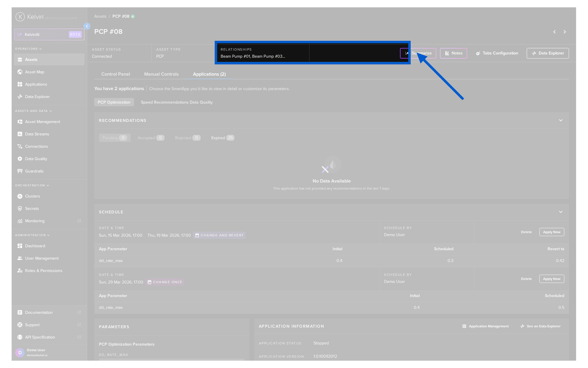Apply the 15 Mar schedule now
The height and width of the screenshot is (368, 588).
click(551, 232)
